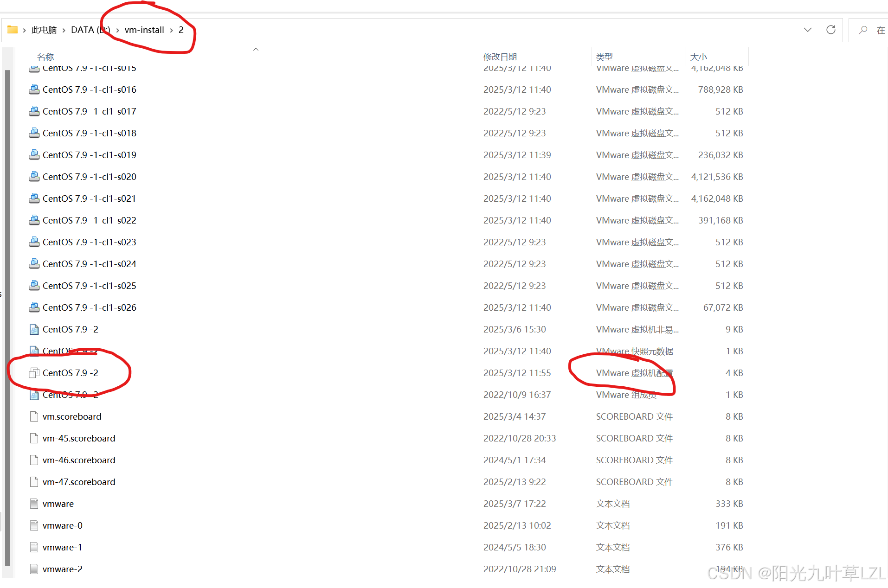
Task: Click the VMDK icon for CentOS 7.9 -1-cl1-s016
Action: coord(34,89)
